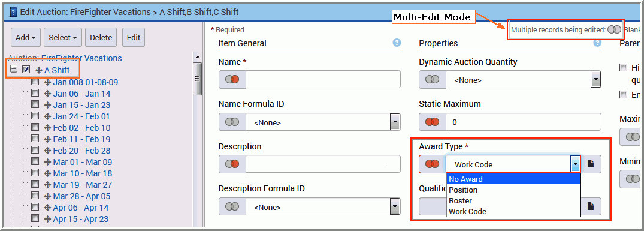Click the Properties section help icon
Image resolution: width=644 pixels, height=231 pixels.
(597, 43)
